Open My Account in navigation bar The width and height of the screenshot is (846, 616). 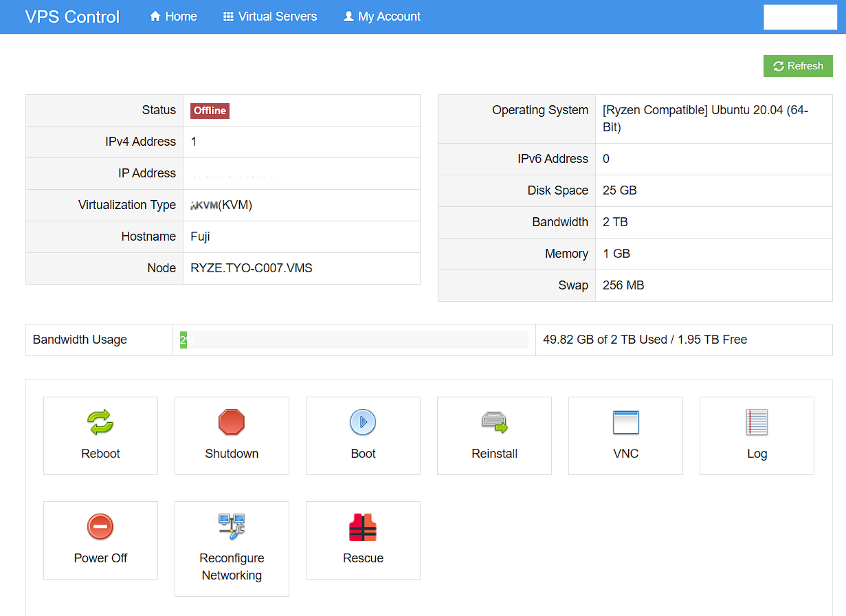pos(381,16)
